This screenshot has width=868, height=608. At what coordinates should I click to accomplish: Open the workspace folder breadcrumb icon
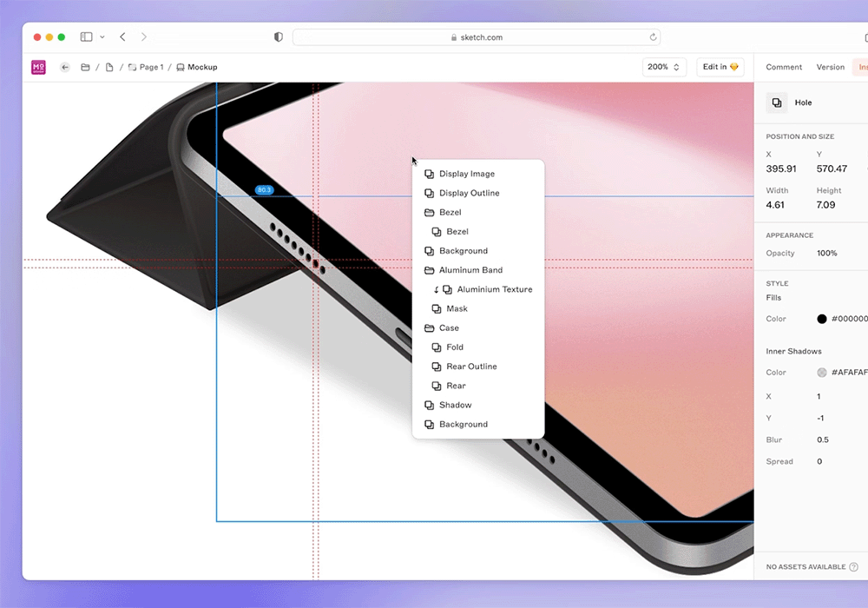[x=85, y=67]
